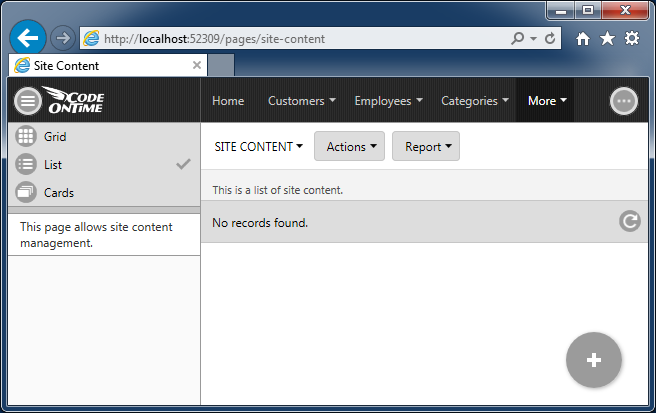Expand the Customers dropdown menu
Viewport: 656px width, 413px height.
(x=302, y=101)
